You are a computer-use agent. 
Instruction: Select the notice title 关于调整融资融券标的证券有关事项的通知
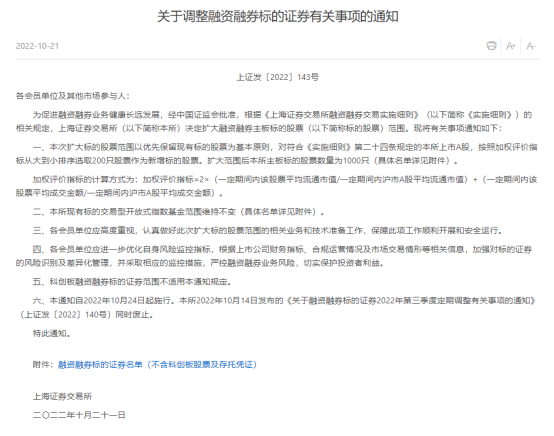[x=278, y=17]
